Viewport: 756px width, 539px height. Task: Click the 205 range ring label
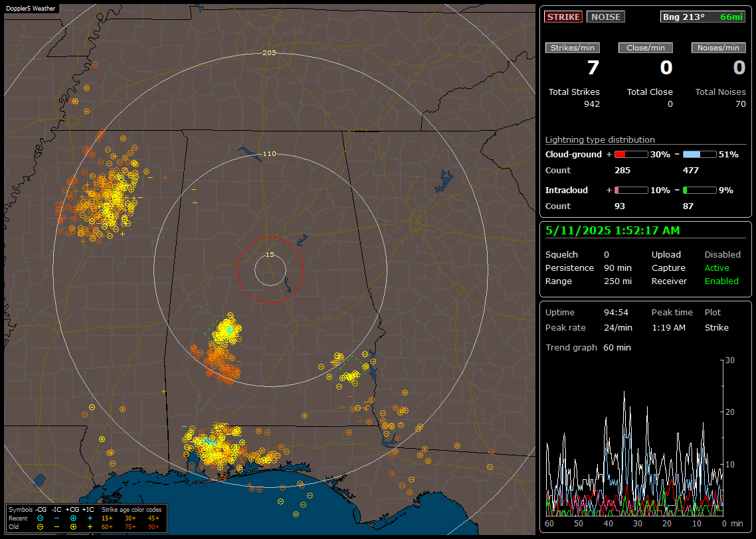(x=269, y=52)
